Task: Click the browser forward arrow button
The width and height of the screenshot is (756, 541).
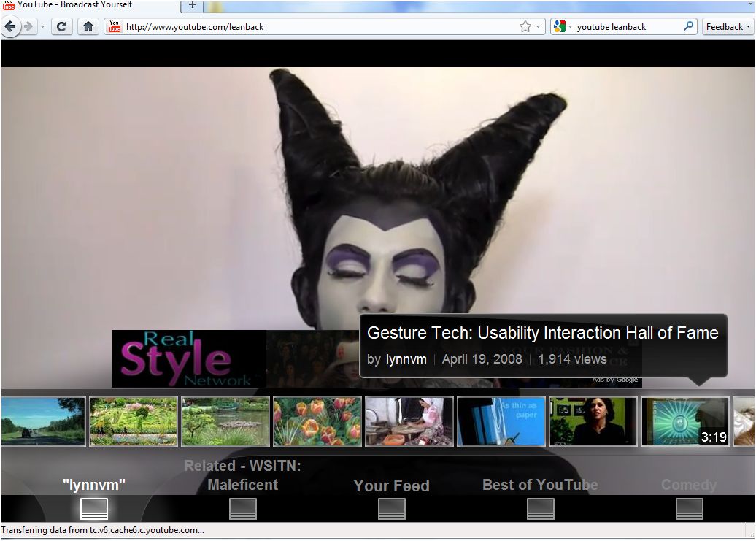Action: pos(28,26)
